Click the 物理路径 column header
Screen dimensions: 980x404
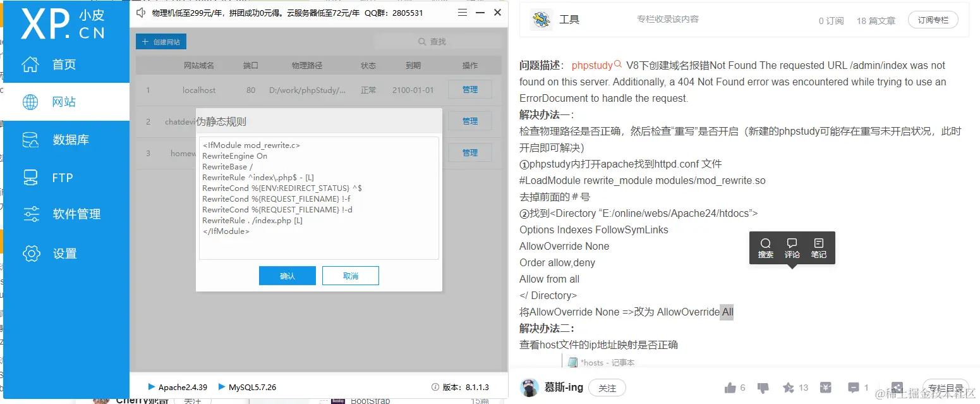(x=307, y=66)
